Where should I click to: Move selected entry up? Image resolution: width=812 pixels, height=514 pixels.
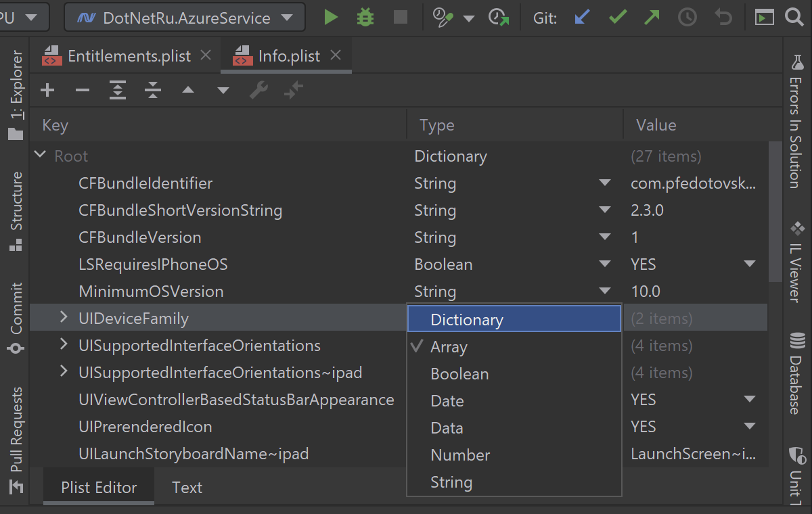click(x=188, y=91)
